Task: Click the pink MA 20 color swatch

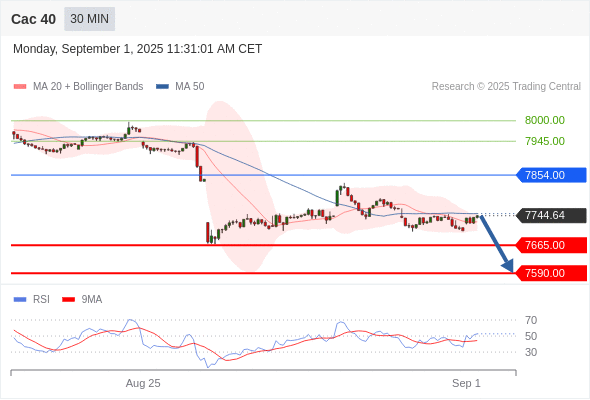Action: click(20, 87)
